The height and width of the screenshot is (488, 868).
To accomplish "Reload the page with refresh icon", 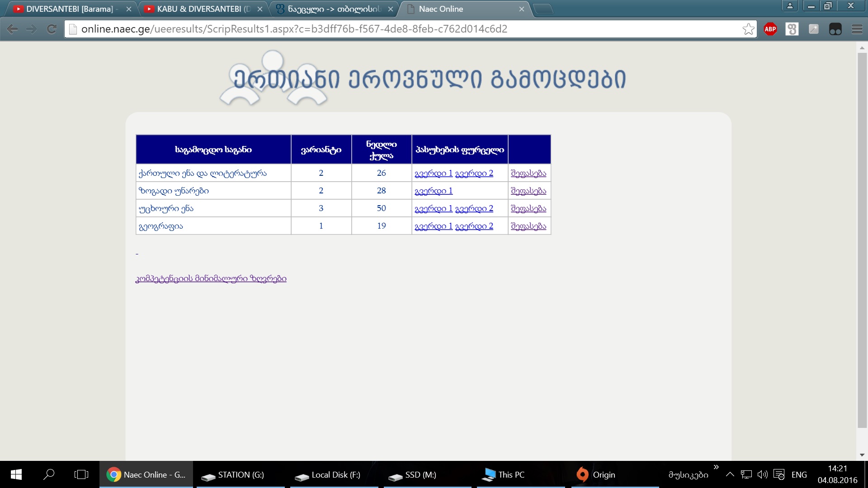I will pyautogui.click(x=52, y=29).
